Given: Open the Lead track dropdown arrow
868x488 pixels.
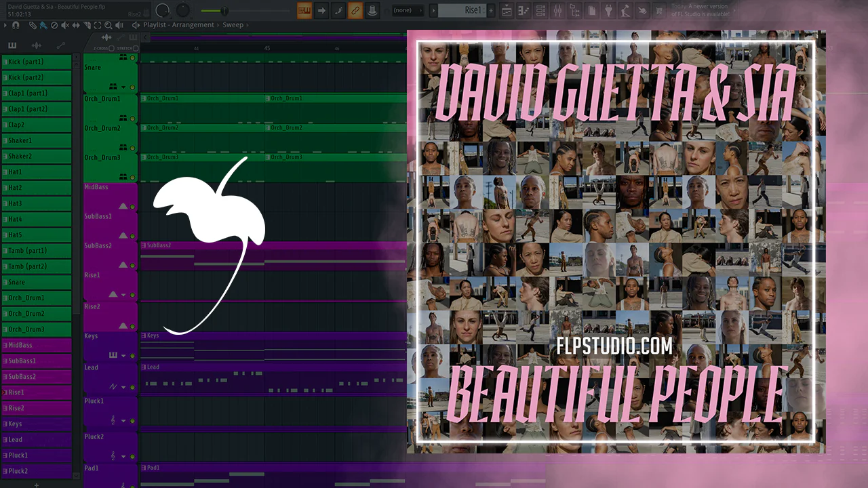Looking at the screenshot, I should click(x=123, y=387).
